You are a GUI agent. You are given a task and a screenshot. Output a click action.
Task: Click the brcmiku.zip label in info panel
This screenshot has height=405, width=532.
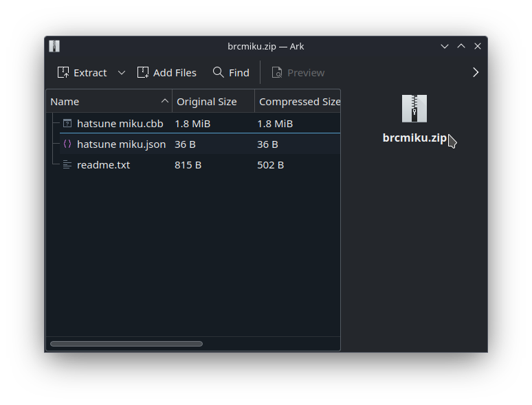(x=414, y=138)
